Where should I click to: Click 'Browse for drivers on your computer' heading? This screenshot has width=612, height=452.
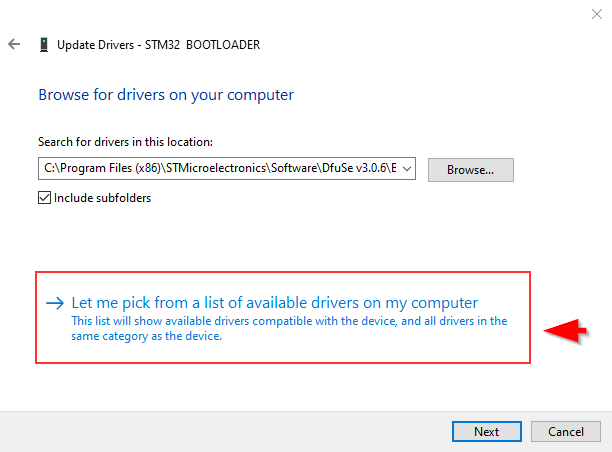166,95
